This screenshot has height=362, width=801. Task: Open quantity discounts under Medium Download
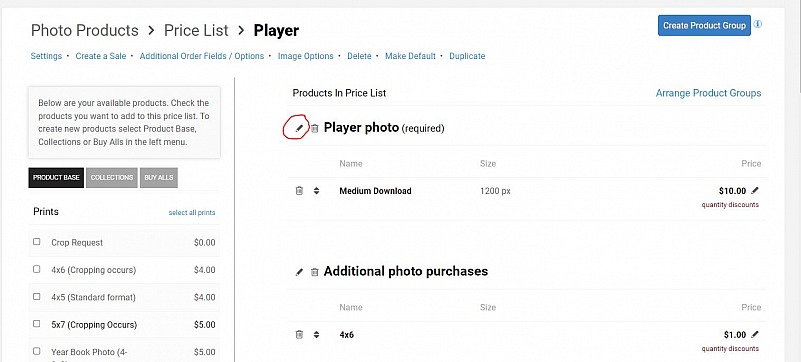click(x=730, y=205)
